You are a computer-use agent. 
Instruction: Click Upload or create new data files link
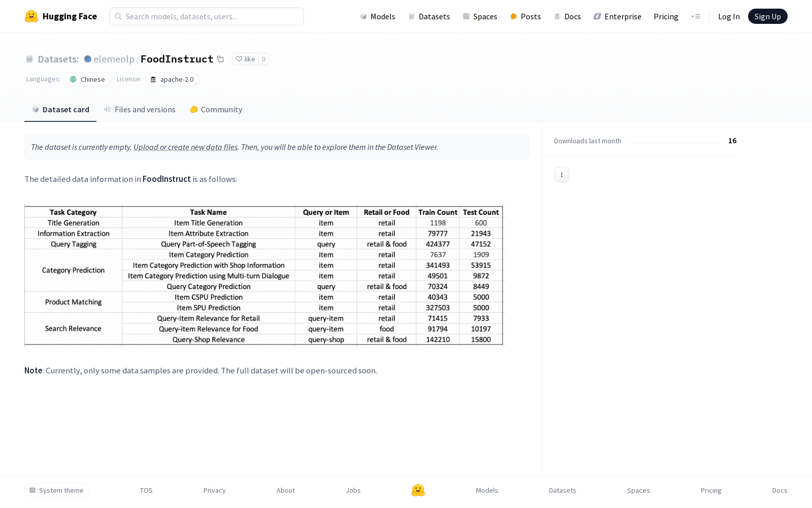point(186,147)
